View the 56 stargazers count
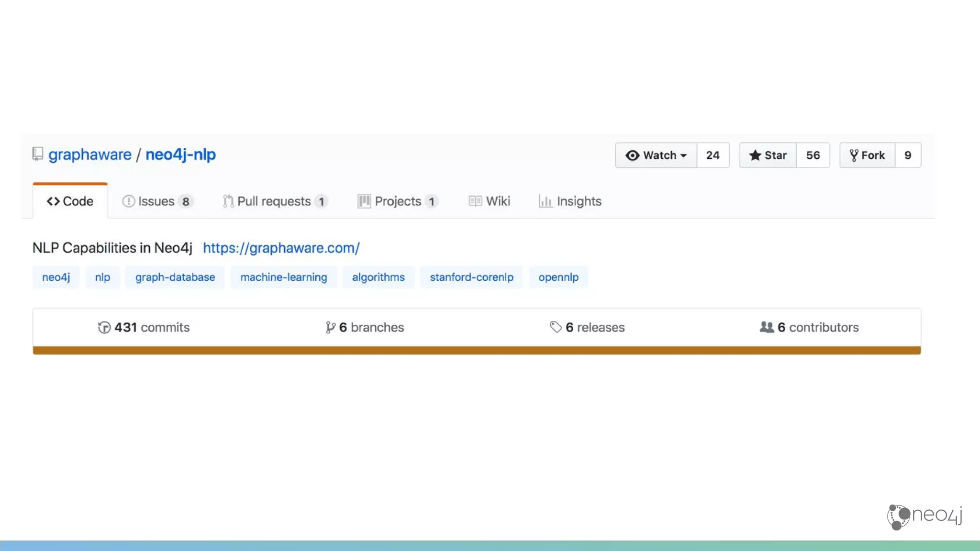Screen dimensions: 980x551 click(x=813, y=155)
